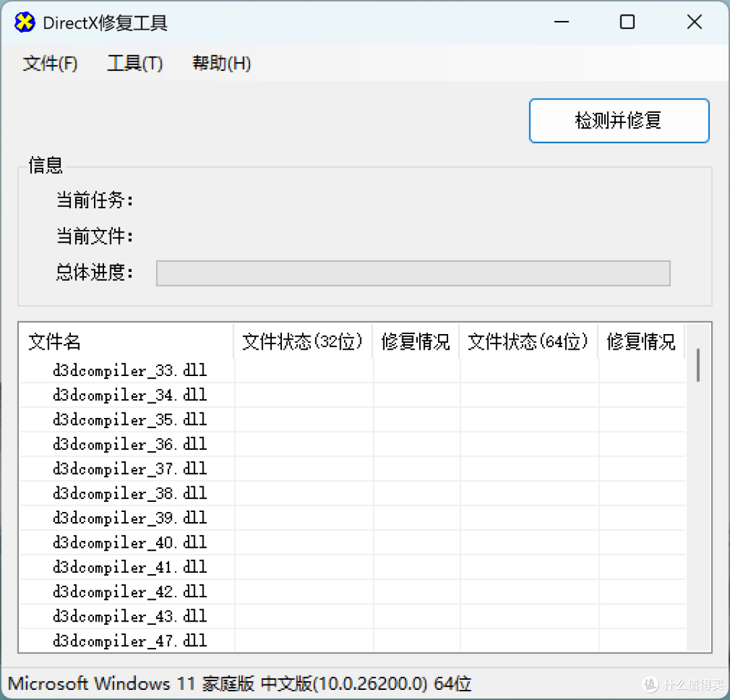730x700 pixels.
Task: Minimize the DirectX修复工具 window
Action: pos(562,22)
